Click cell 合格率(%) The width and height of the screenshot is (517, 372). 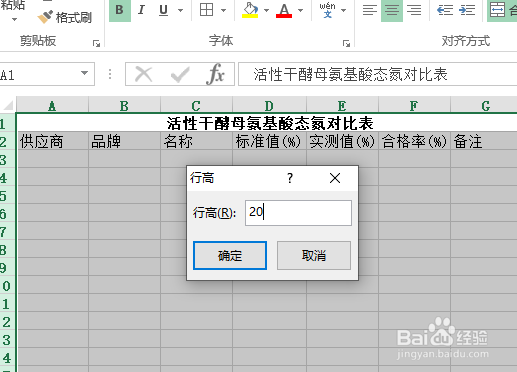[x=414, y=141]
